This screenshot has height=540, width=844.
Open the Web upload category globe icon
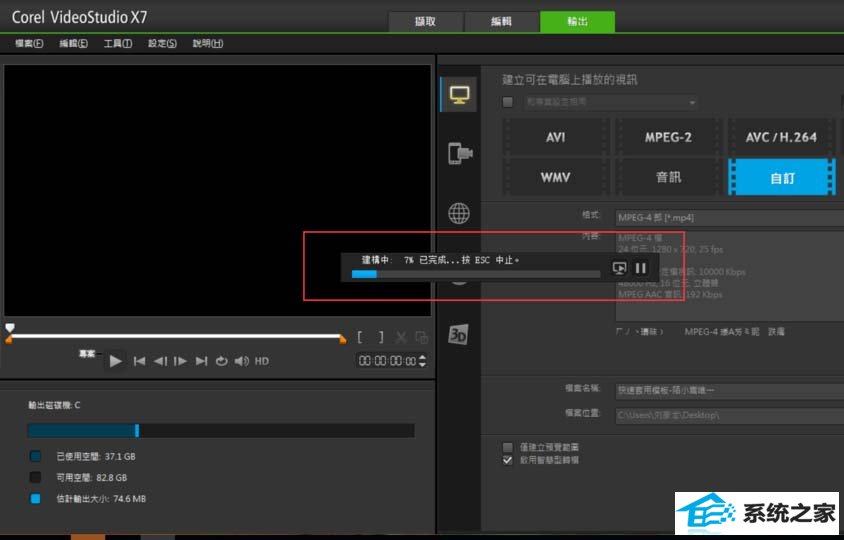point(459,213)
